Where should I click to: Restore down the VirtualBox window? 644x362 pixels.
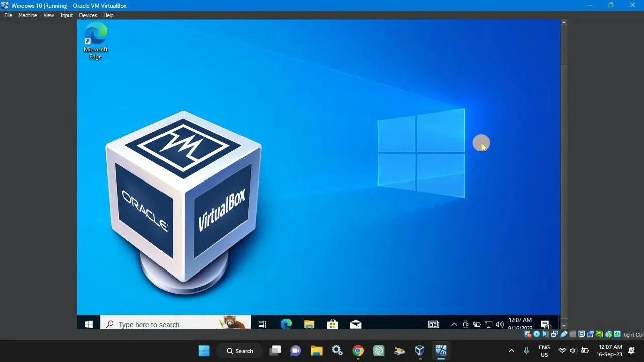pos(611,5)
